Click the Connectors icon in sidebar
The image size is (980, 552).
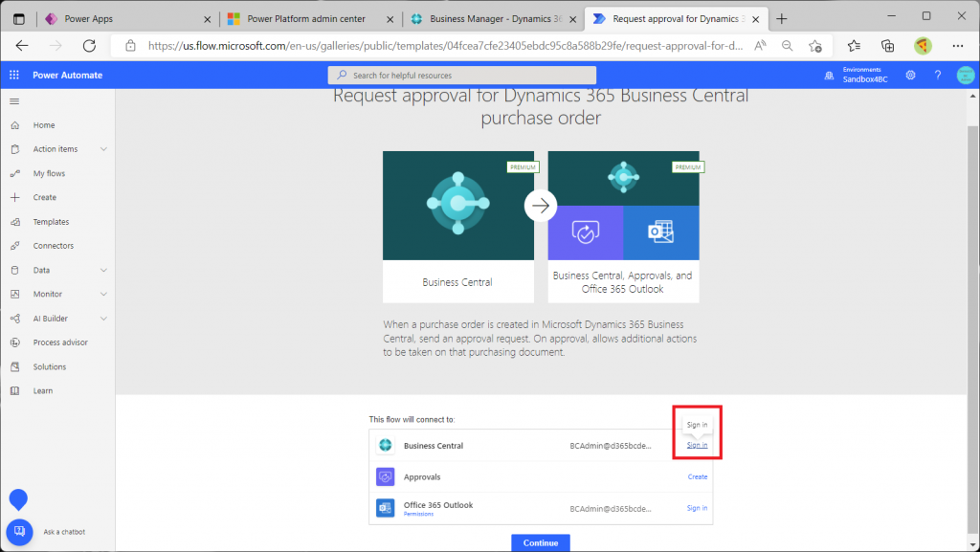pos(15,246)
